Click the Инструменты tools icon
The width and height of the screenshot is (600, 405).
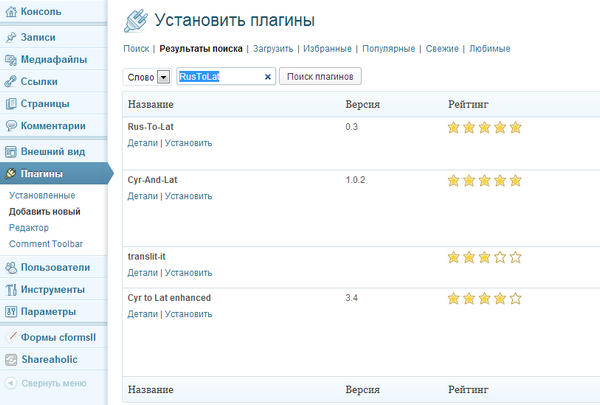point(11,290)
